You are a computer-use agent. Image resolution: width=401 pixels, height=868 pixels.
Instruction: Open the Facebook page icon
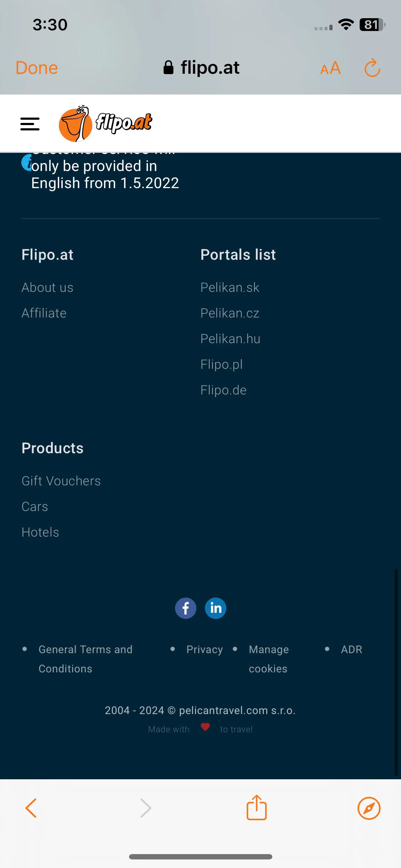point(185,608)
